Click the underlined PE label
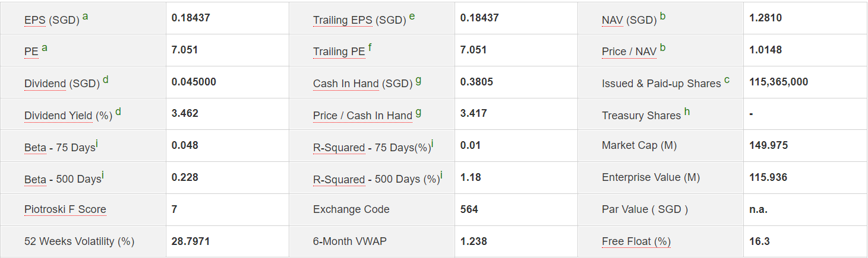 pyautogui.click(x=31, y=52)
